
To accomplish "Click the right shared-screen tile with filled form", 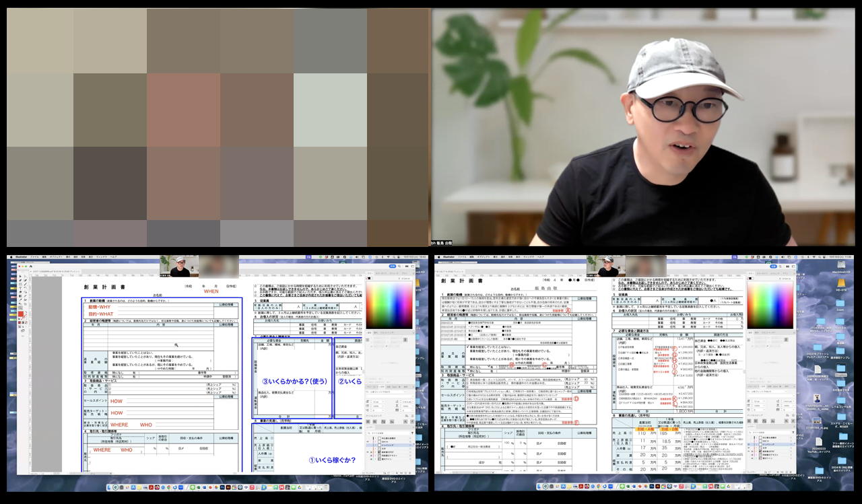I will pyautogui.click(x=644, y=373).
